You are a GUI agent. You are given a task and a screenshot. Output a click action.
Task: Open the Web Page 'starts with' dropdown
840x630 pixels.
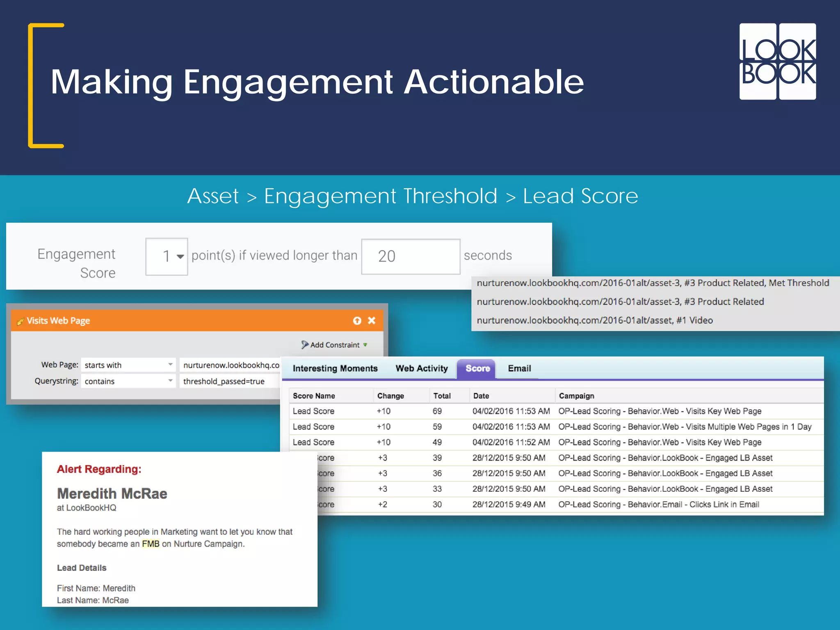tap(128, 365)
